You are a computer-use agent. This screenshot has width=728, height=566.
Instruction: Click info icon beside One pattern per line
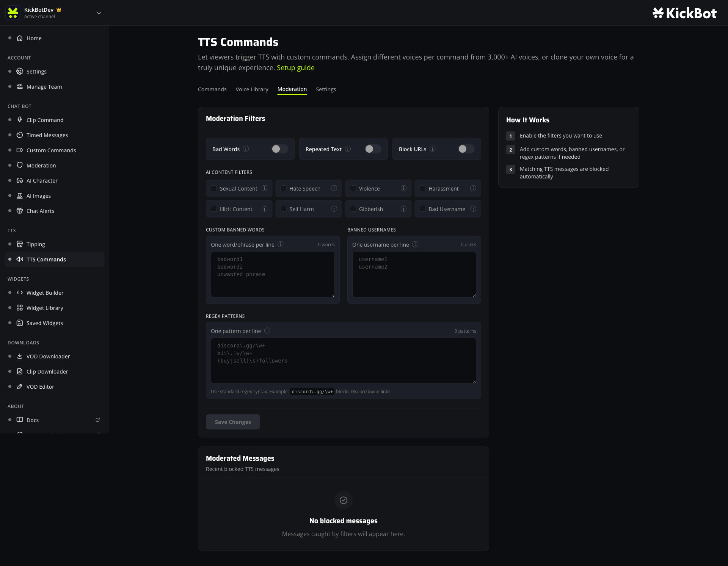[x=267, y=331]
